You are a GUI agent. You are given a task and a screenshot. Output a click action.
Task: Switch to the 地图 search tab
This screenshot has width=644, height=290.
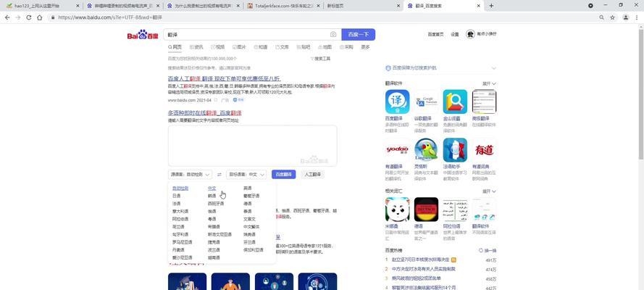click(x=325, y=47)
